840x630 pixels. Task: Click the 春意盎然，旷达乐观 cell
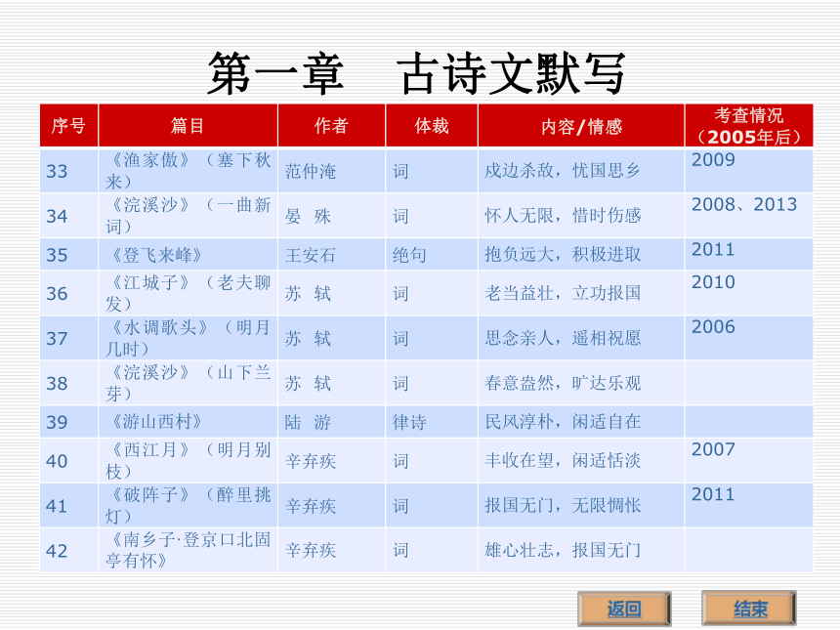pos(581,383)
